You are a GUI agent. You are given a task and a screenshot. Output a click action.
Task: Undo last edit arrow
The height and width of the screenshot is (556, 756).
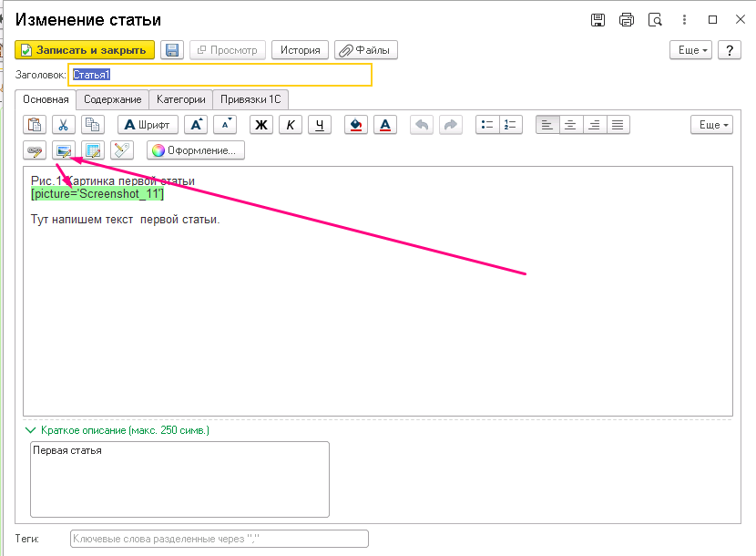(x=422, y=125)
